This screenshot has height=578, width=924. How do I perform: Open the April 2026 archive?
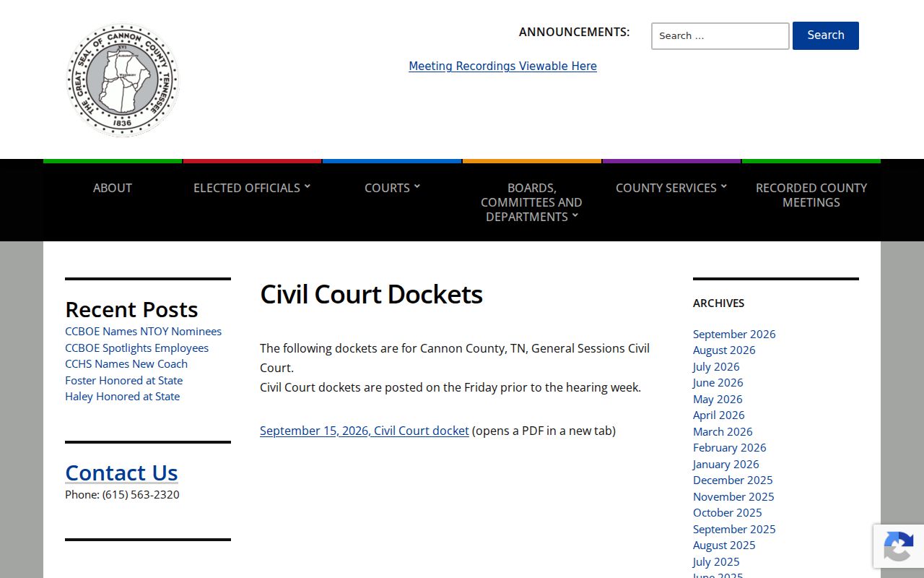click(719, 415)
